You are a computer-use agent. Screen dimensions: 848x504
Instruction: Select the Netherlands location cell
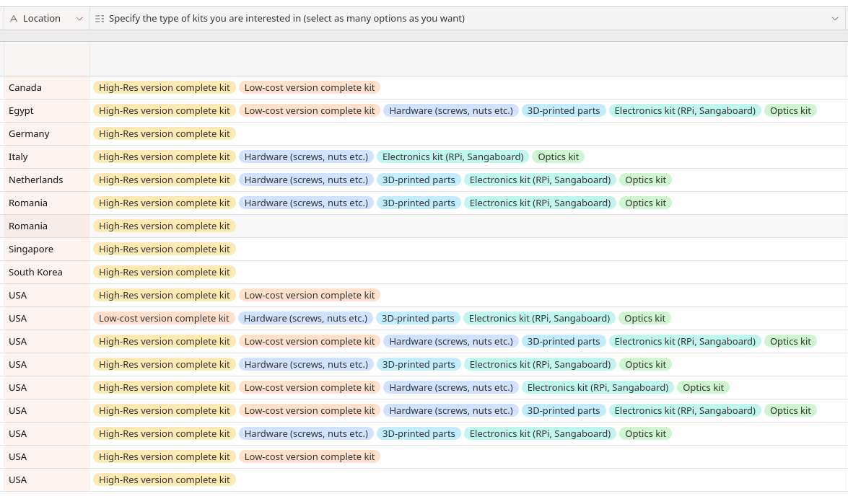point(36,180)
